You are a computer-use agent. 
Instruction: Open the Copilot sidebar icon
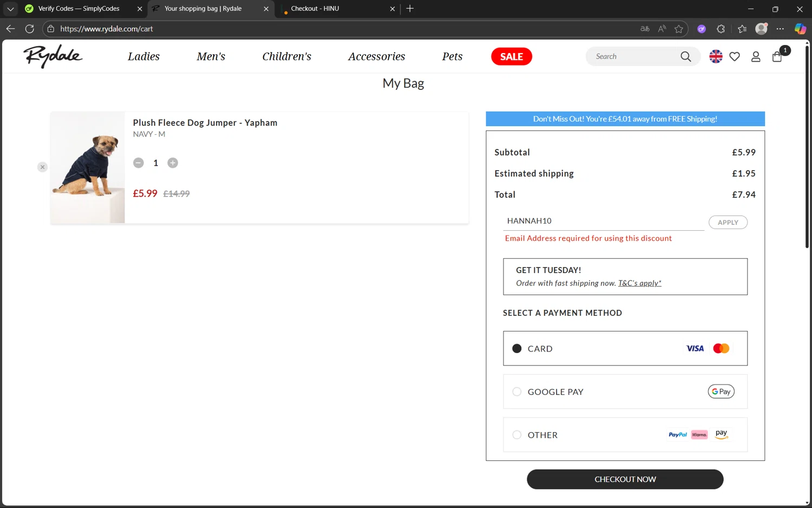(x=800, y=29)
